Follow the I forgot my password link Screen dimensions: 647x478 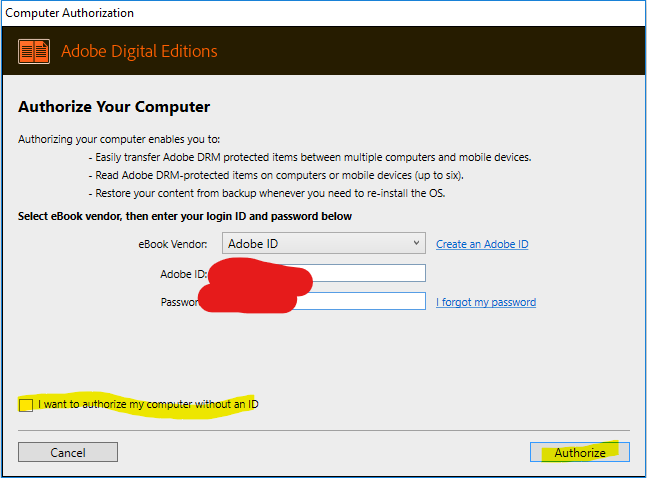[x=486, y=302]
